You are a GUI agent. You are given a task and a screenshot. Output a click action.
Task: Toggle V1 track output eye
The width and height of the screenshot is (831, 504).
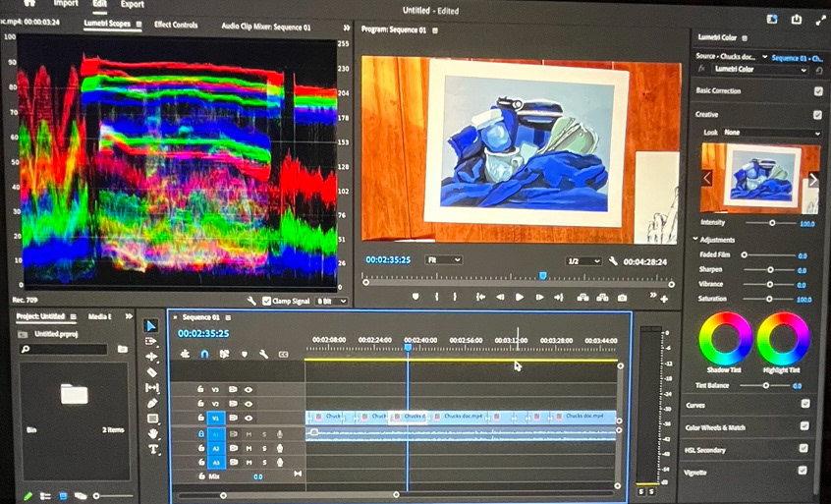coord(249,419)
